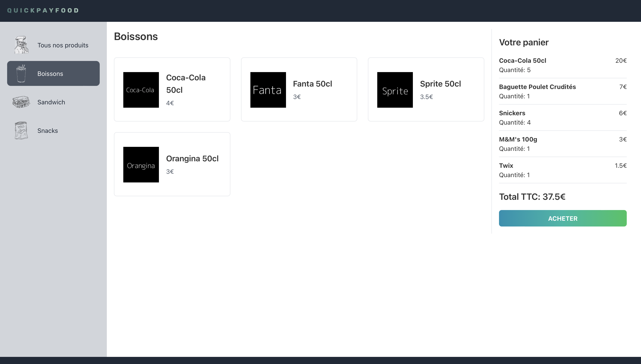Image resolution: width=641 pixels, height=364 pixels.
Task: Click the Votre panier heading
Action: 524,42
